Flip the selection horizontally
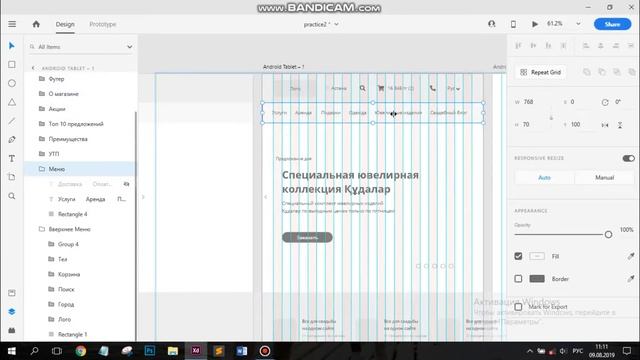The width and height of the screenshot is (640, 360). click(x=605, y=125)
